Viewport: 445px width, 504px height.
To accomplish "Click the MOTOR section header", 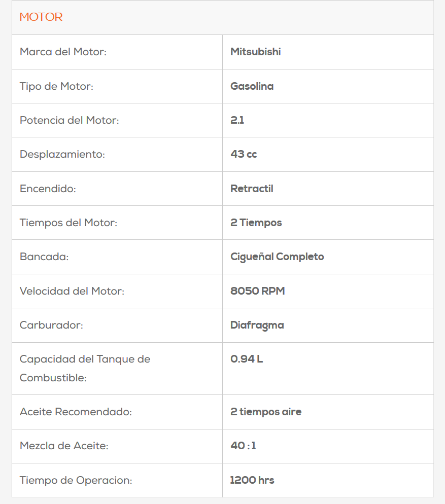I will [41, 17].
